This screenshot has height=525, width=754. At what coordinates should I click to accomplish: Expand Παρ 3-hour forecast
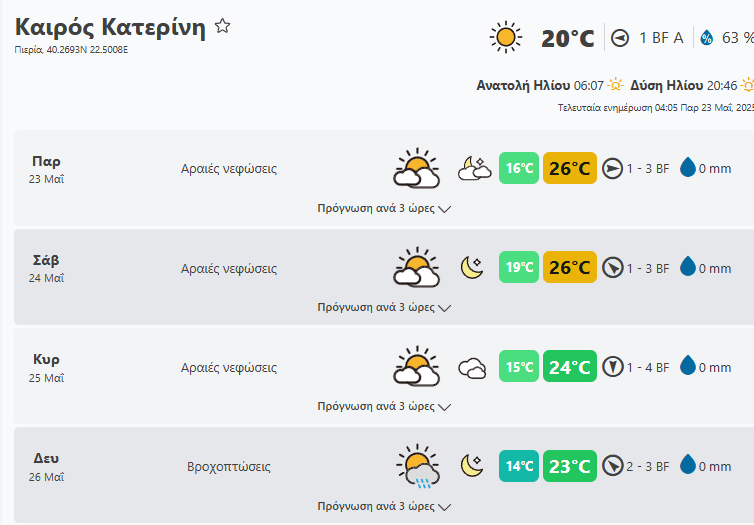385,209
